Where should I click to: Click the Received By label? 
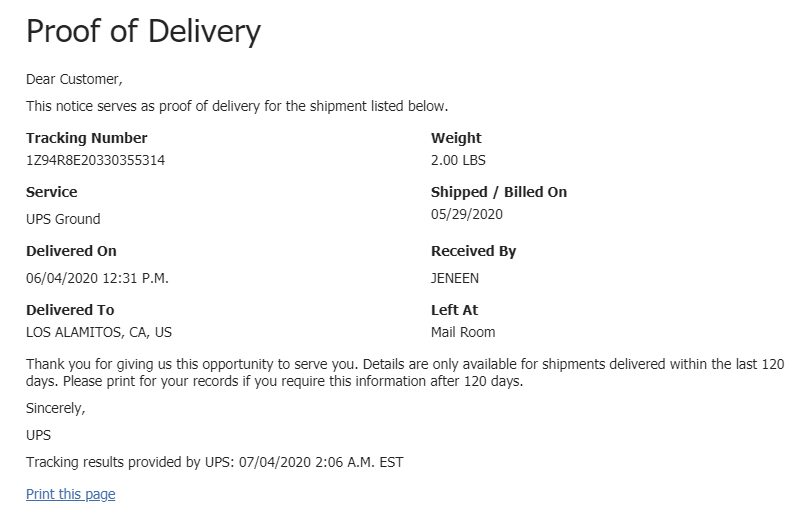click(x=473, y=251)
